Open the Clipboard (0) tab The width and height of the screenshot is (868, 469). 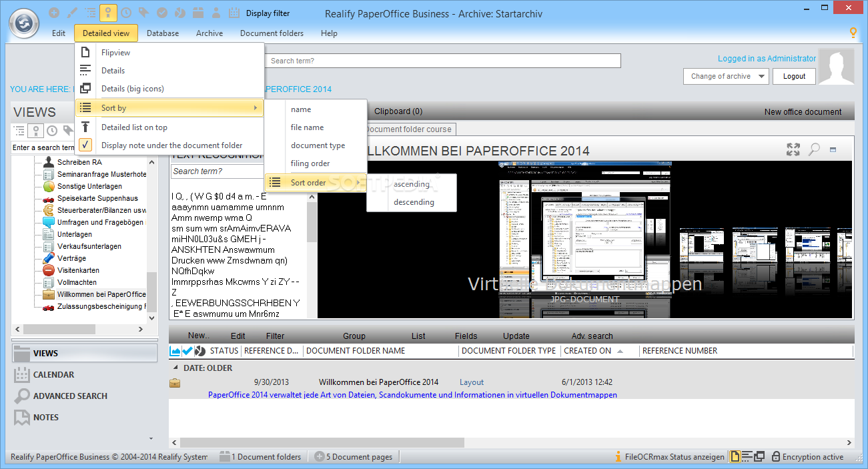click(x=398, y=111)
